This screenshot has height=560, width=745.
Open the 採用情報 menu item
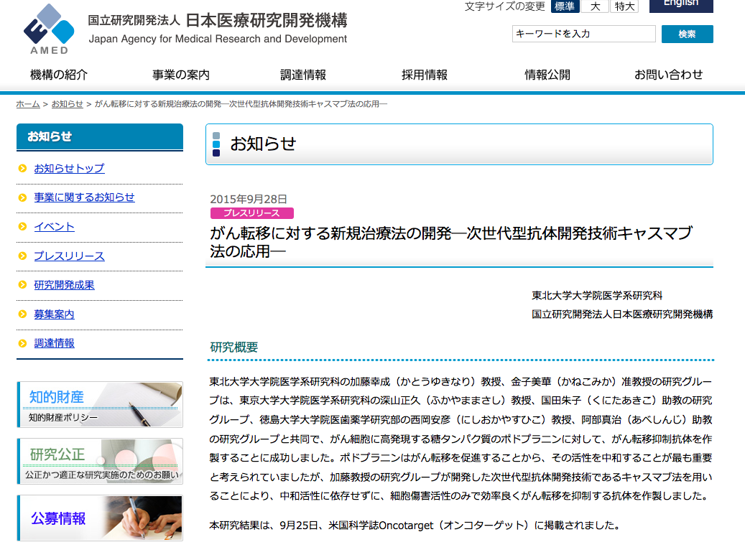pos(425,75)
